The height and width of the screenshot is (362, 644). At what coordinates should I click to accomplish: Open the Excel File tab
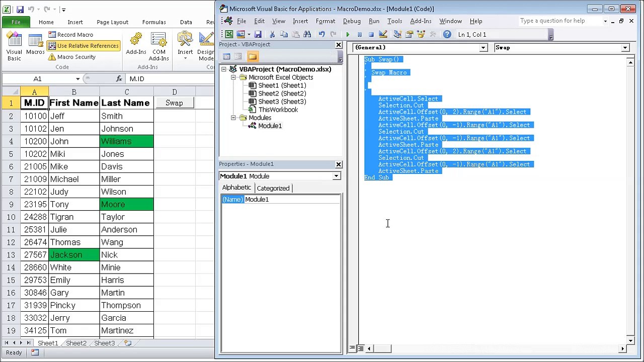click(16, 22)
